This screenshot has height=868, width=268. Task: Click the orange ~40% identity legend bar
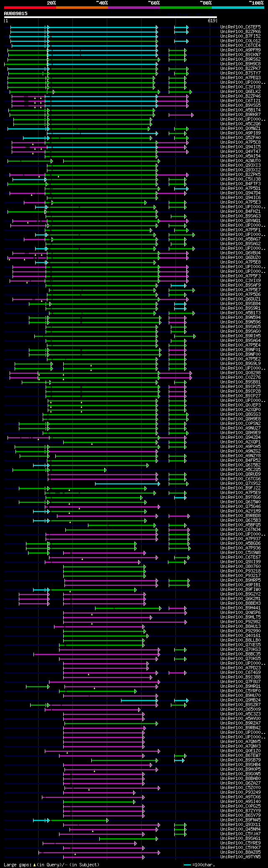pyautogui.click(x=82, y=8)
